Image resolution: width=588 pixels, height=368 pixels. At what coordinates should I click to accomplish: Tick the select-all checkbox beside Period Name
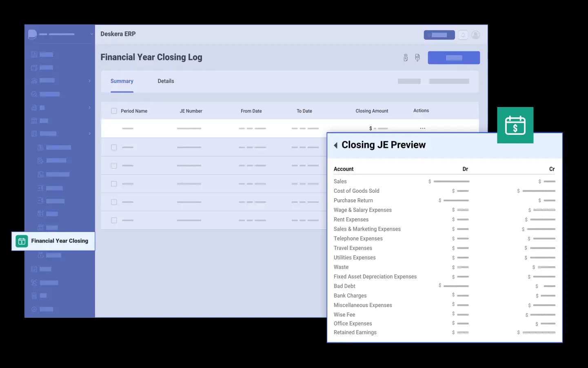[x=114, y=111]
